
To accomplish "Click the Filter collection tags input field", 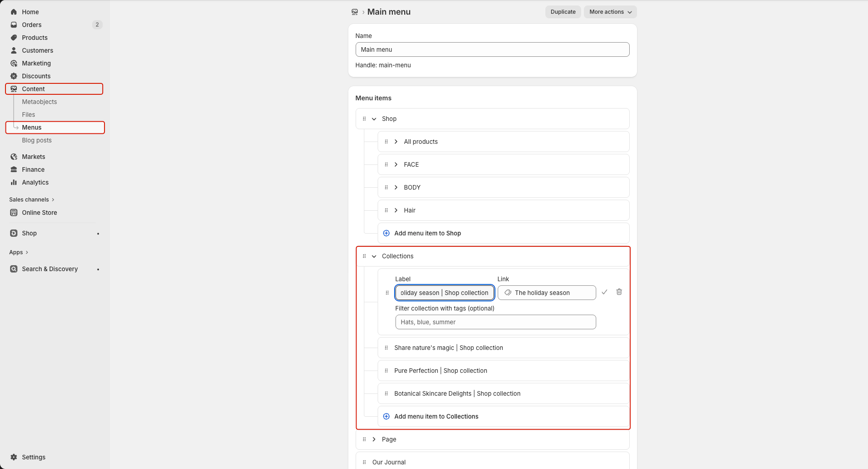I will [x=495, y=322].
